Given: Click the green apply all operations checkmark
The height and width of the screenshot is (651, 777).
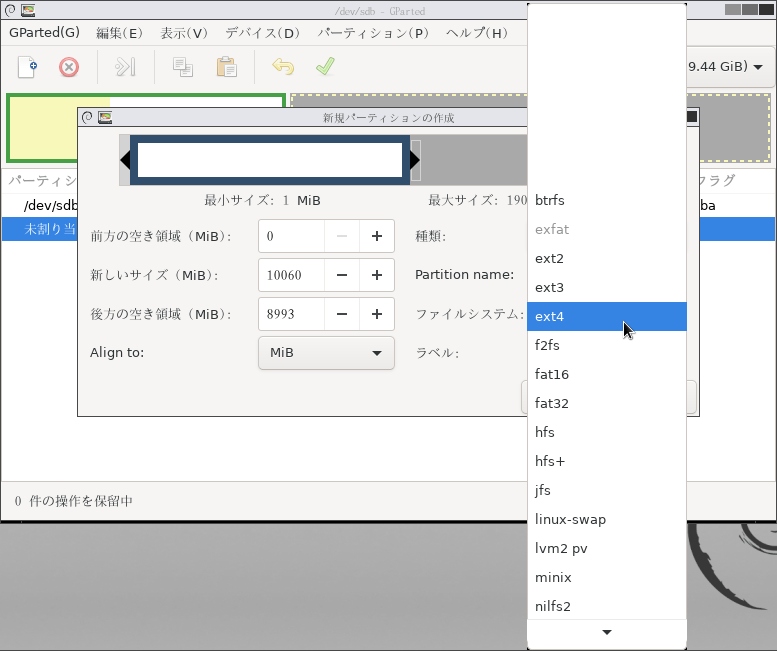Looking at the screenshot, I should coord(325,66).
